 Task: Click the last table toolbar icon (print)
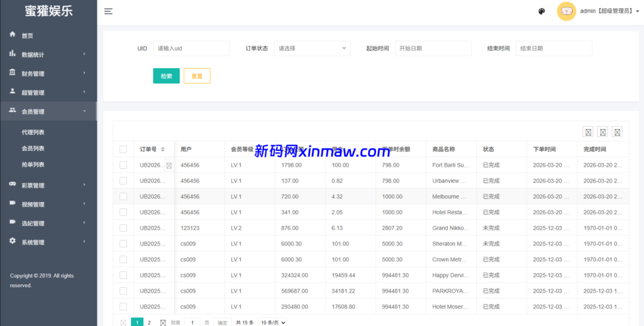(x=617, y=132)
